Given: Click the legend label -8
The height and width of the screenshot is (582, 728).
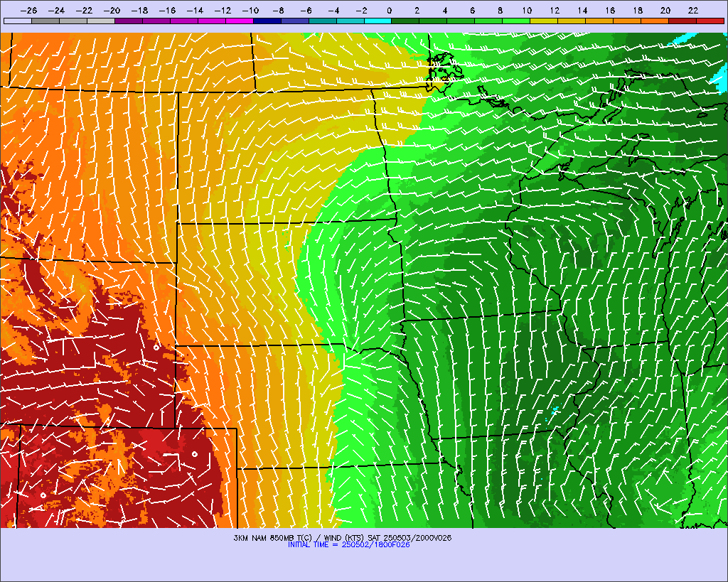Looking at the screenshot, I should pos(278,11).
